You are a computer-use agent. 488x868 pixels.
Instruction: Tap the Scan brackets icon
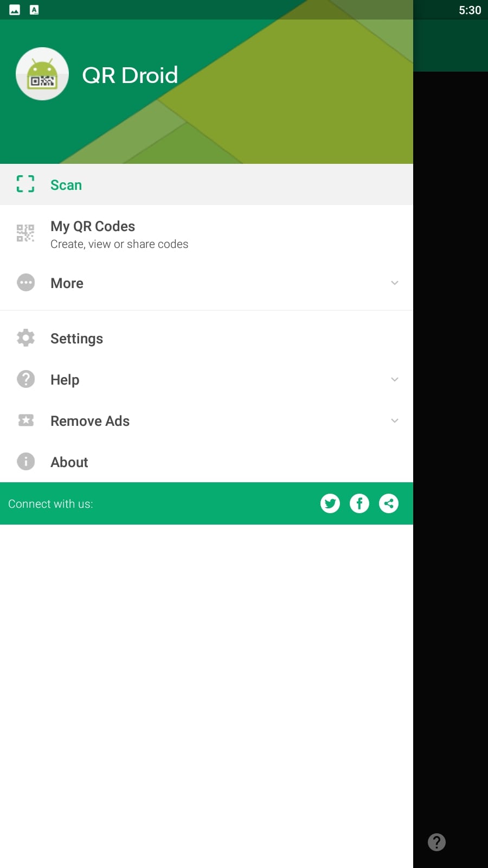click(25, 184)
